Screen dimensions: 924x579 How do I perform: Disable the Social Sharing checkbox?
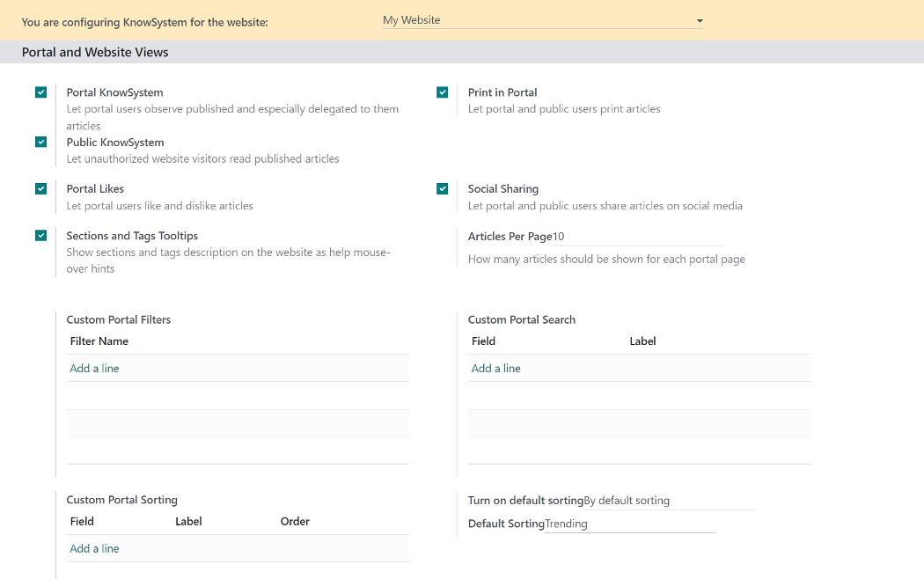point(442,188)
